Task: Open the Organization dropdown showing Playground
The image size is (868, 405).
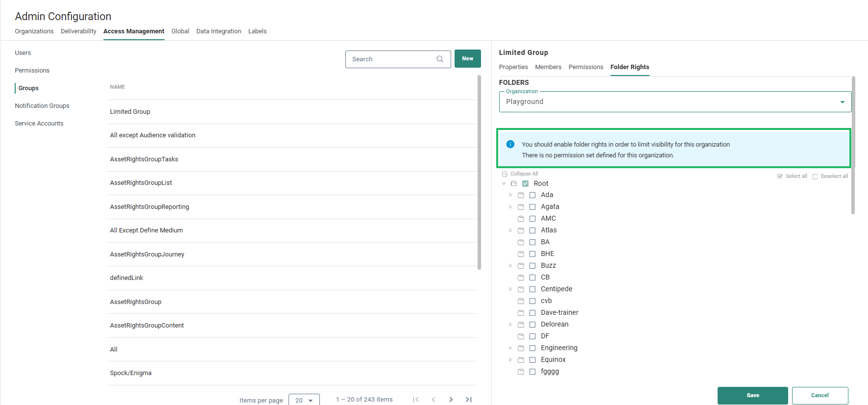Action: pyautogui.click(x=675, y=102)
